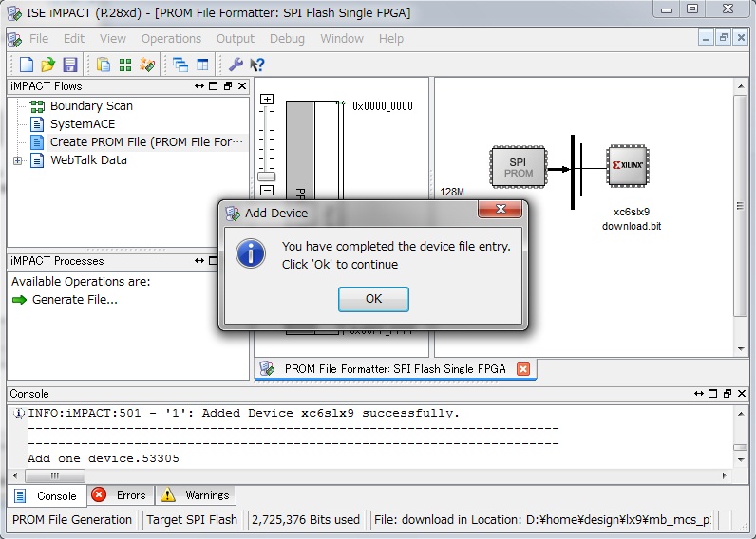Click the console scroll up arrow
The width and height of the screenshot is (756, 539).
[x=741, y=414]
